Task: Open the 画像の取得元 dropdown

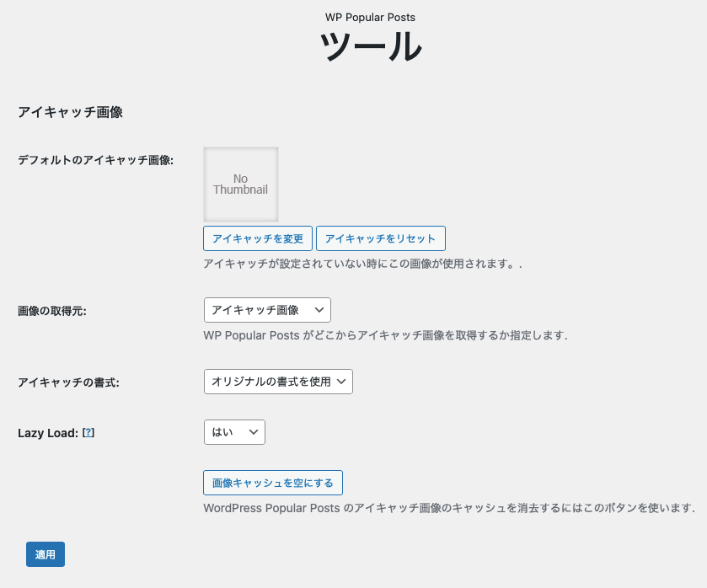Action: [x=266, y=310]
